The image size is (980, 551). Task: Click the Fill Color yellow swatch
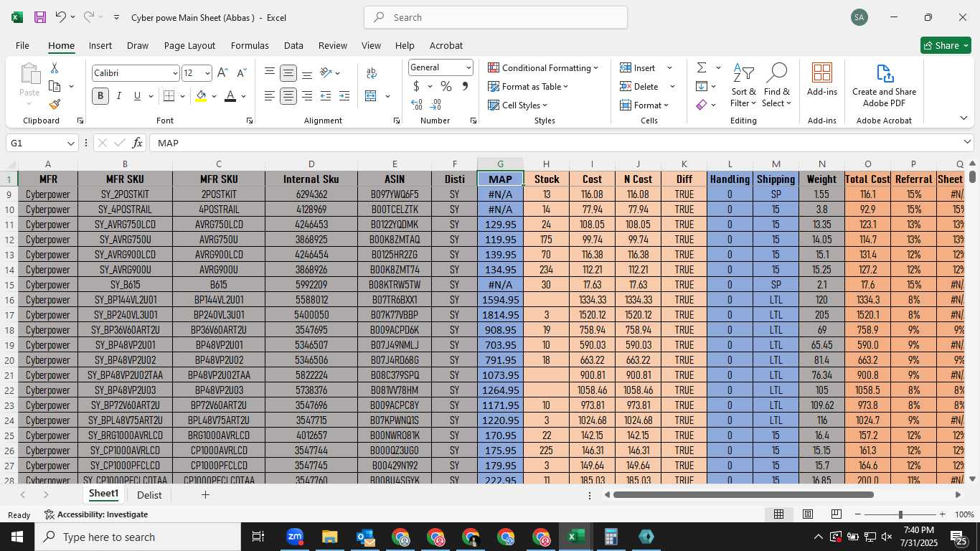point(202,96)
